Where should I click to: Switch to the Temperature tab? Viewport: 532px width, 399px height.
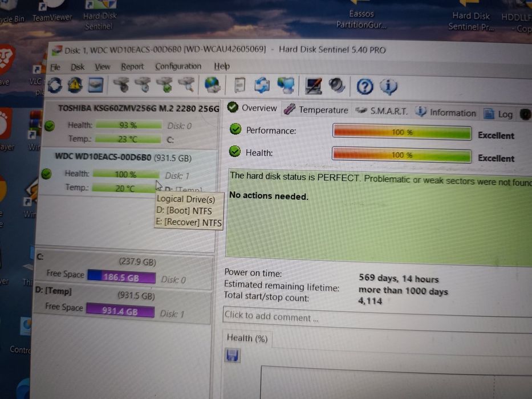click(316, 109)
